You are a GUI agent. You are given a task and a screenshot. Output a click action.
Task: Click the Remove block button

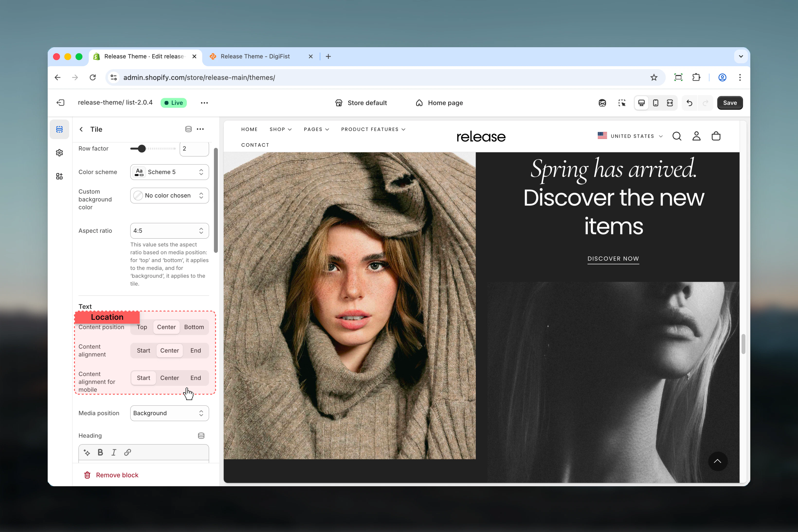pyautogui.click(x=111, y=475)
